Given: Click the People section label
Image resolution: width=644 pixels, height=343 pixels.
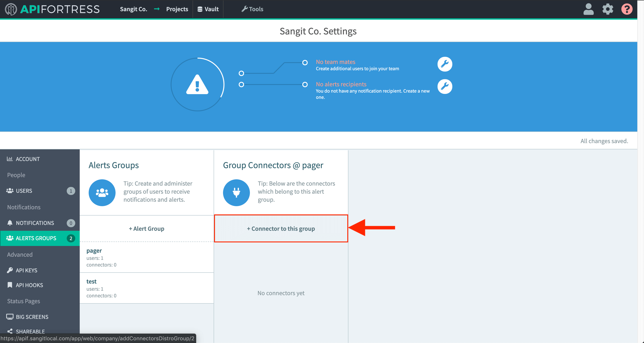Looking at the screenshot, I should [16, 175].
